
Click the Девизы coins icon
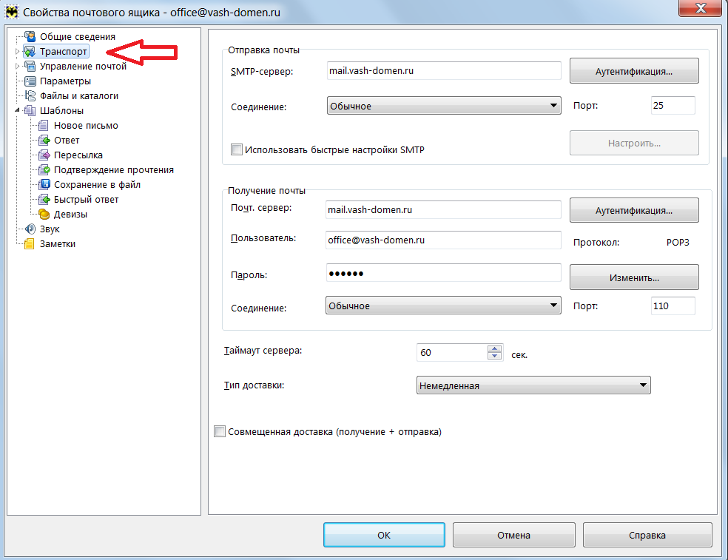point(44,214)
